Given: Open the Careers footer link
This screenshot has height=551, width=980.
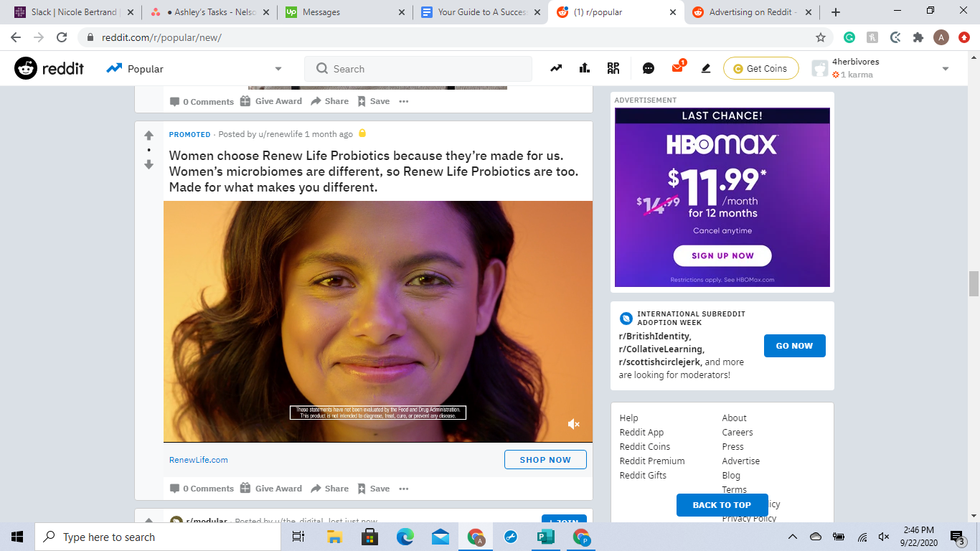Looking at the screenshot, I should (x=738, y=433).
